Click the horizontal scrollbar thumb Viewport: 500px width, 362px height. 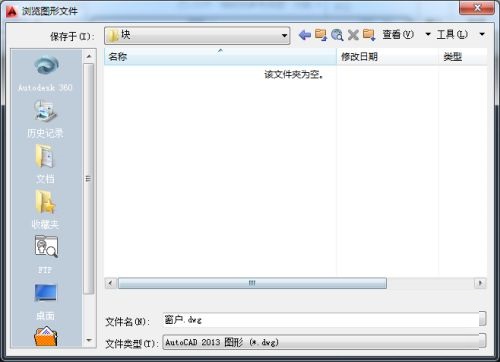tap(252, 283)
